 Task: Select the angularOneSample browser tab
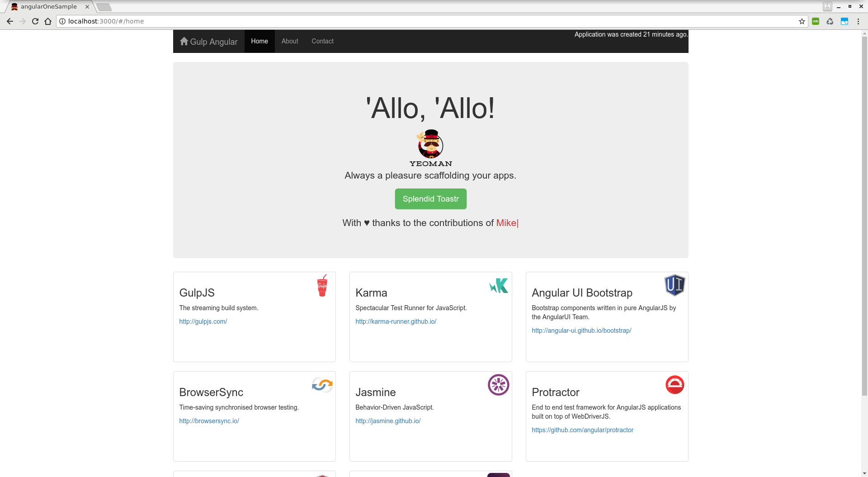[48, 7]
